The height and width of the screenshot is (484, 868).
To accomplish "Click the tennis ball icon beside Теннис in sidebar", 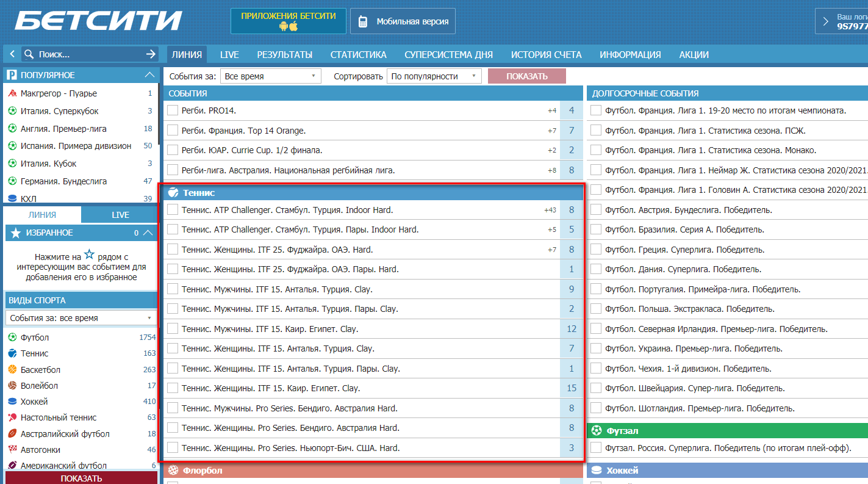I will click(x=12, y=353).
